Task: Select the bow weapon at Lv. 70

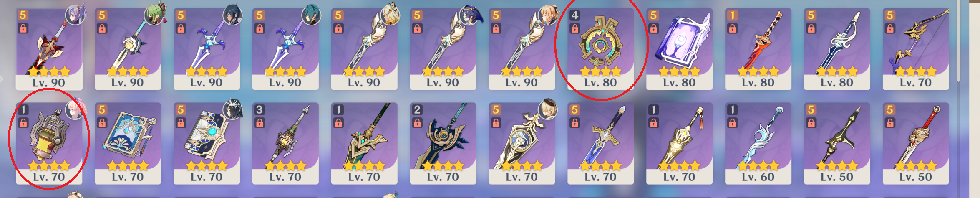Action: pyautogui.click(x=916, y=49)
